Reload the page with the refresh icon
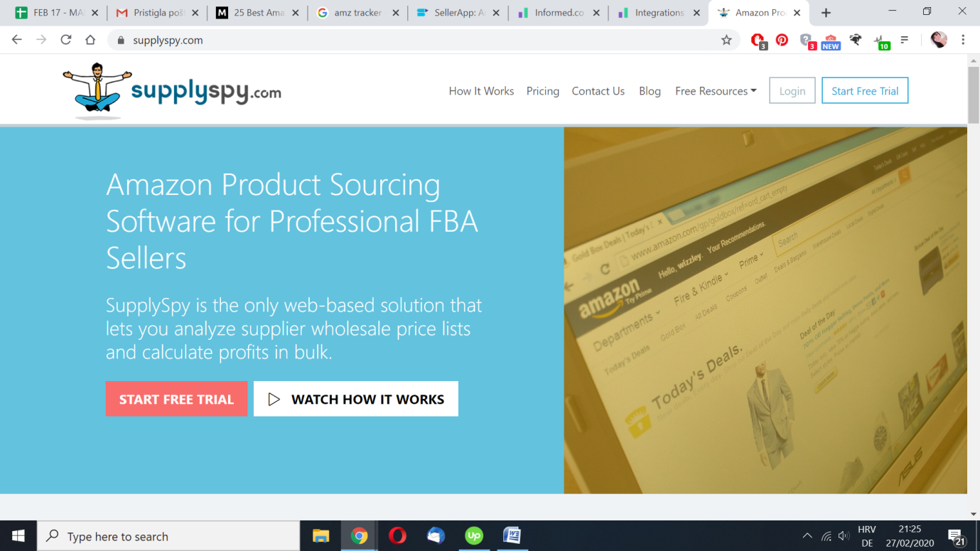 66,40
